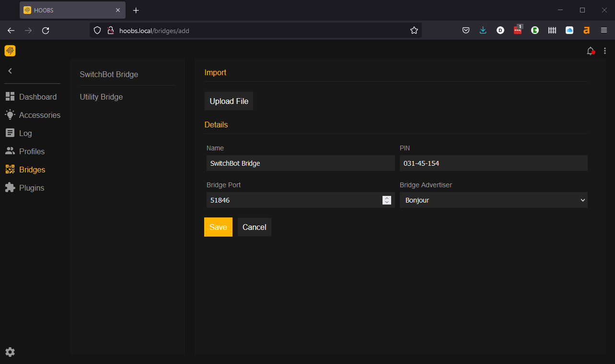
Task: Click the orange 'a' extension icon
Action: click(586, 30)
